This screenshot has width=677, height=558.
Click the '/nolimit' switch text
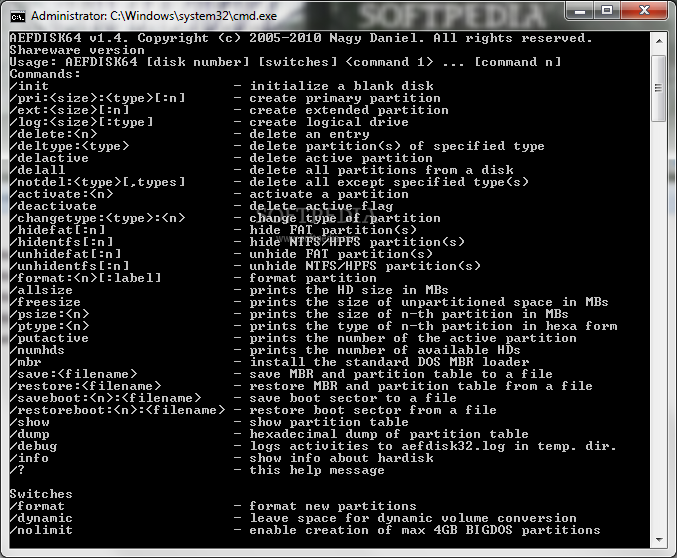pos(41,530)
